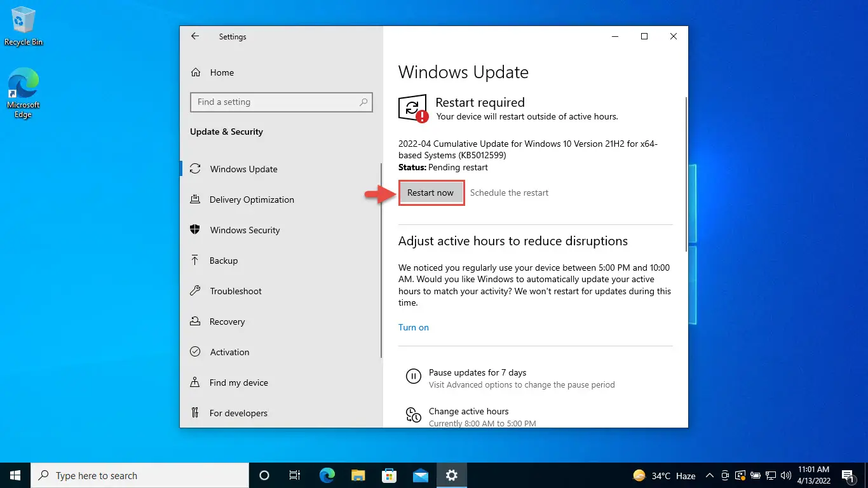868x488 pixels.
Task: Open the Mail app from the taskbar
Action: tap(420, 475)
